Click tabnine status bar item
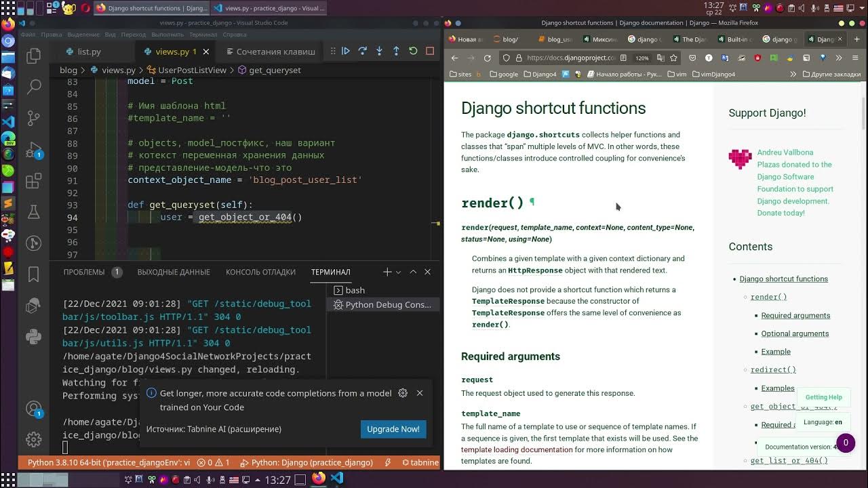868x488 pixels. click(420, 462)
